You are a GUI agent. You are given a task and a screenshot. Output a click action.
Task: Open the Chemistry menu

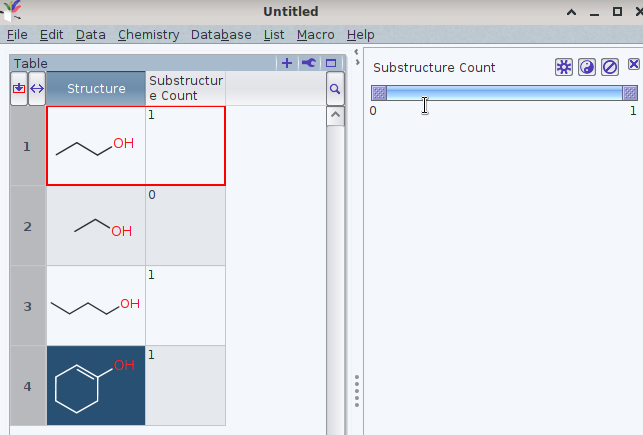click(148, 34)
